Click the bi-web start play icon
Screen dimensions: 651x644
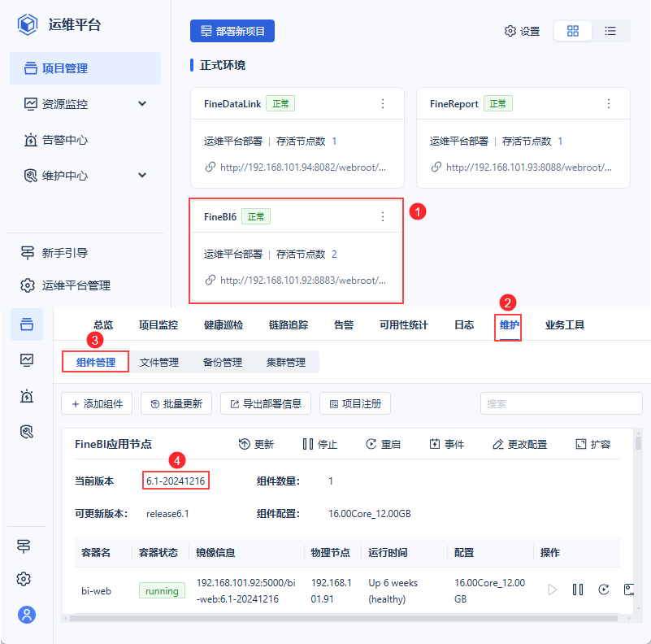tap(552, 590)
